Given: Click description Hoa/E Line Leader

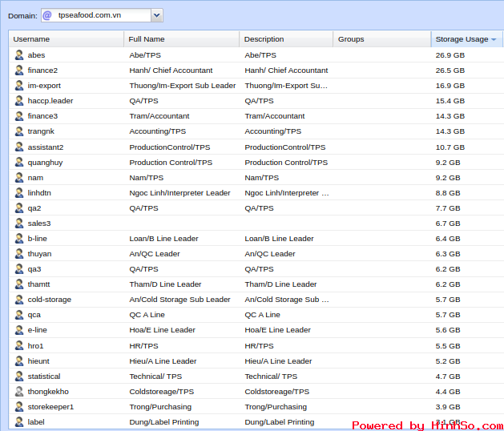Looking at the screenshot, I should tap(278, 330).
